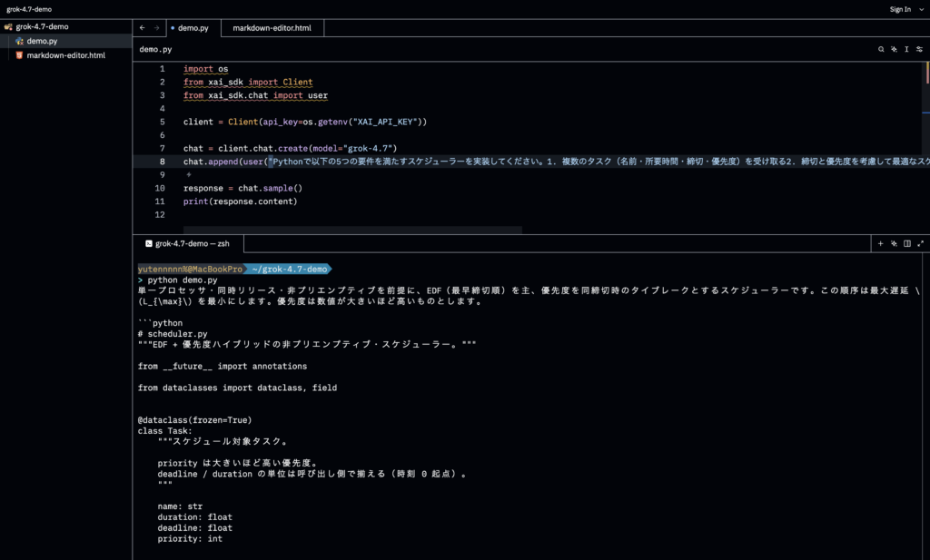Click the HTML5 icon beside markdown-editor.html
Viewport: 930px width, 560px height.
point(20,55)
